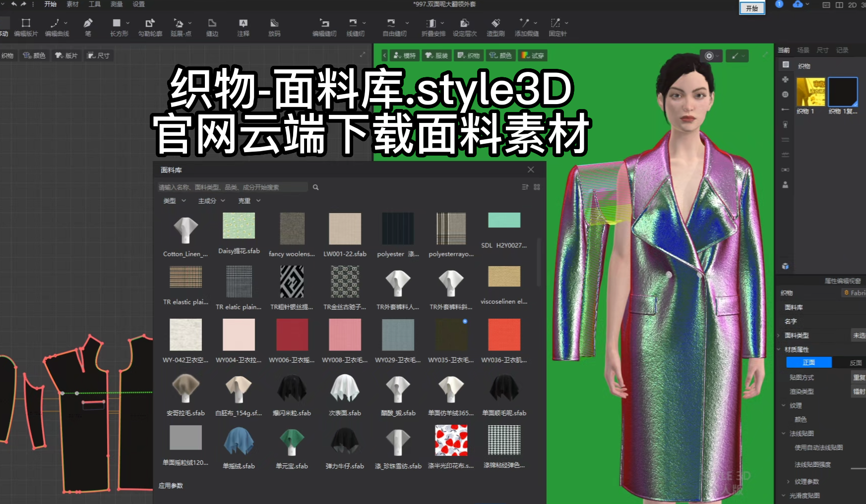Open the 主成分 filter dropdown

point(212,201)
